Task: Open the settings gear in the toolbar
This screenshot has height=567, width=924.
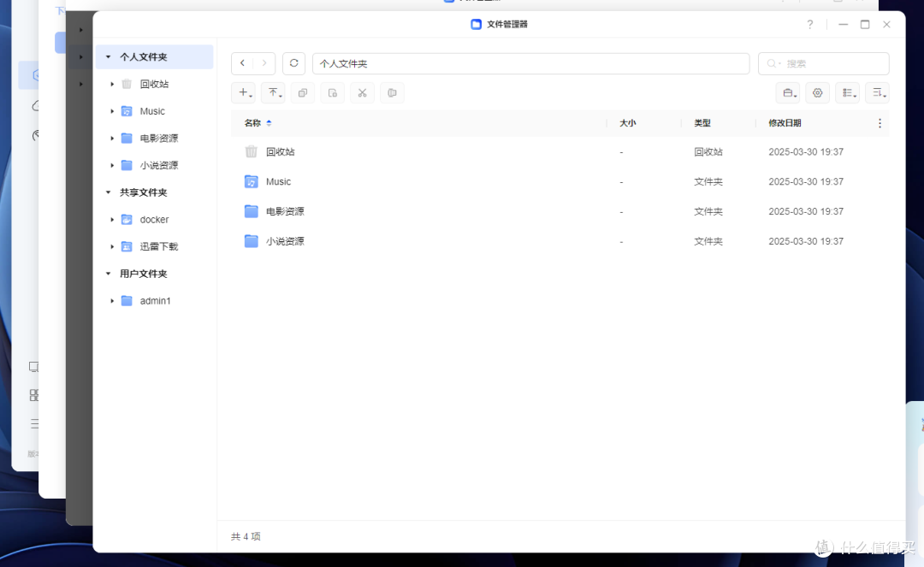Action: pyautogui.click(x=817, y=92)
